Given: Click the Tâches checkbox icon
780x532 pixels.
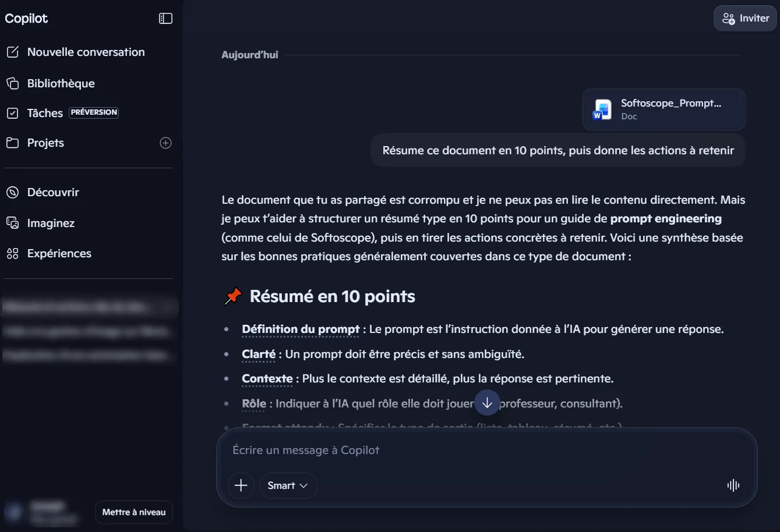Looking at the screenshot, I should click(x=13, y=113).
